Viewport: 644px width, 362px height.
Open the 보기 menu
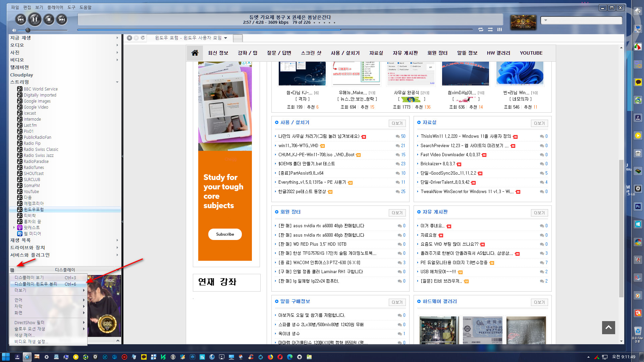point(39,7)
